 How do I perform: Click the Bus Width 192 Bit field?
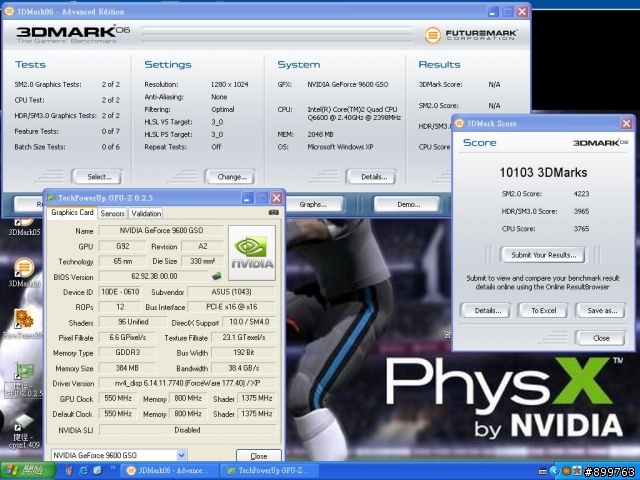(244, 353)
